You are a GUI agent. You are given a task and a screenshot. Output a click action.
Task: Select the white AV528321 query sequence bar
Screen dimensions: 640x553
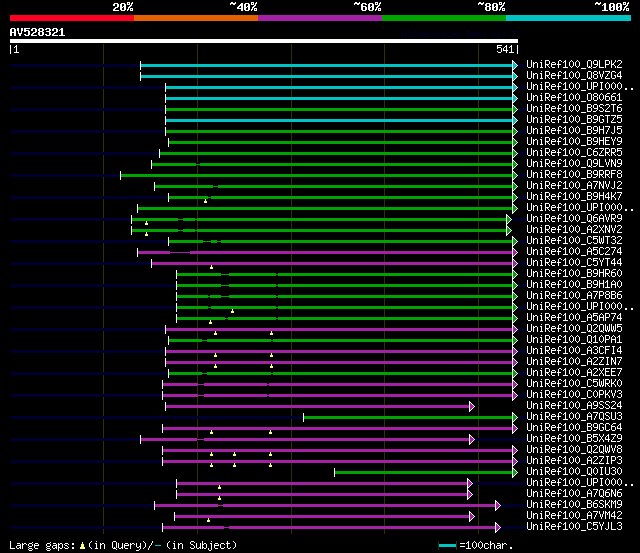point(264,41)
